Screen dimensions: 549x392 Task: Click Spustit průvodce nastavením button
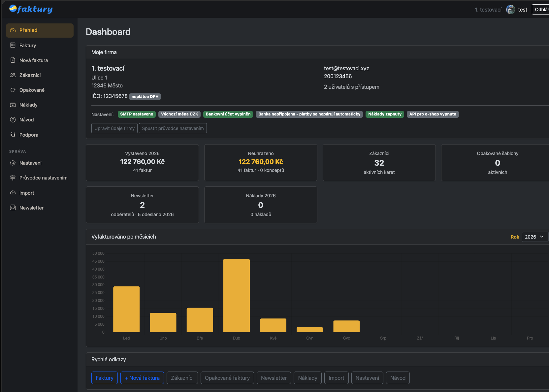(173, 128)
